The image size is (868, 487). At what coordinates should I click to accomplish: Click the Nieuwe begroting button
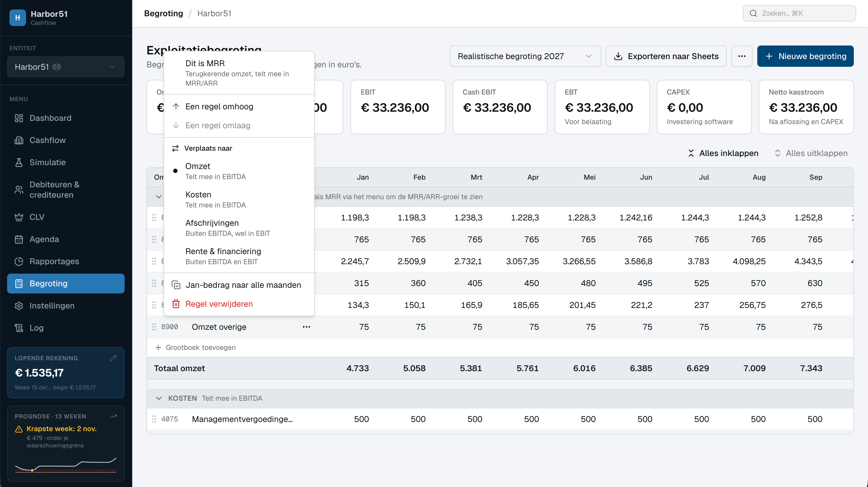coord(805,56)
